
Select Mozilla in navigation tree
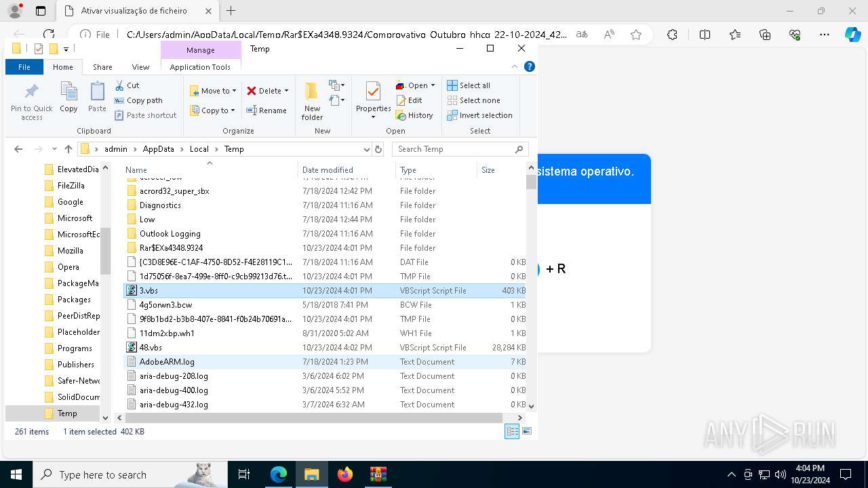click(x=70, y=251)
